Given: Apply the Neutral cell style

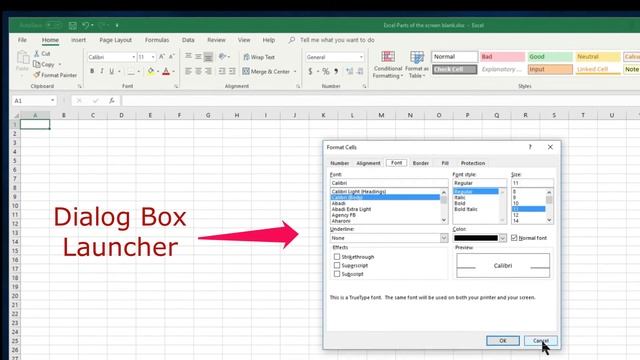Looking at the screenshot, I should click(x=598, y=57).
